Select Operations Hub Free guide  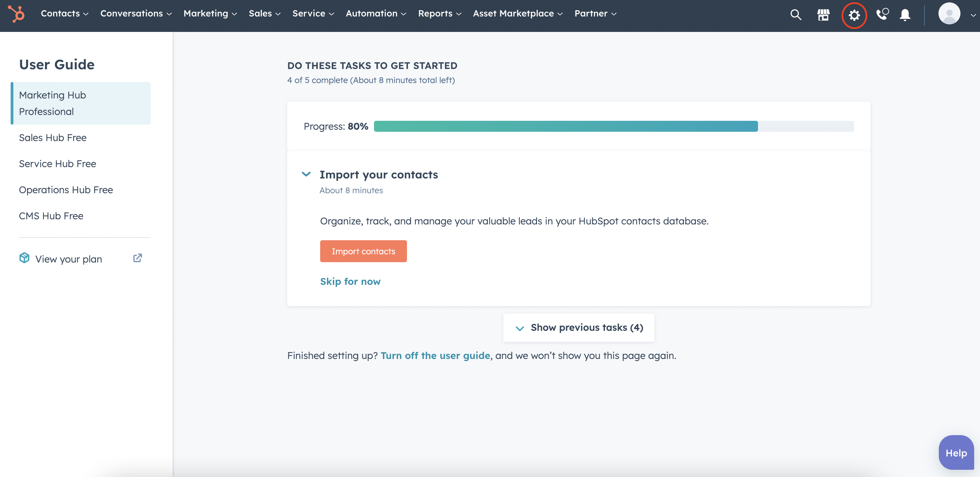pos(66,189)
